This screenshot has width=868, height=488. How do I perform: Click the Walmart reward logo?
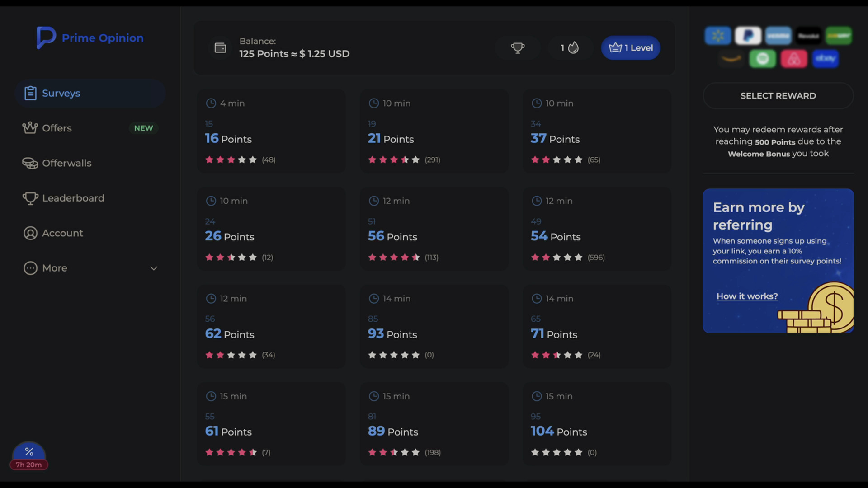point(717,36)
